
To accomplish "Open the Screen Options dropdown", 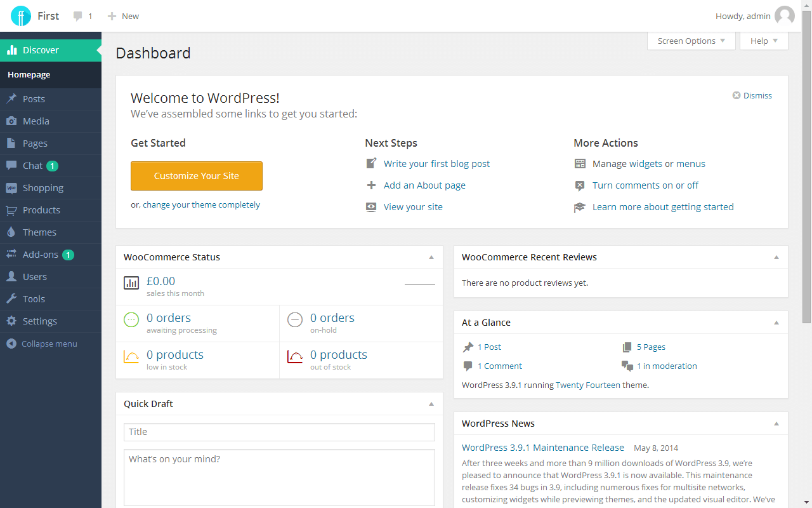I will [691, 41].
